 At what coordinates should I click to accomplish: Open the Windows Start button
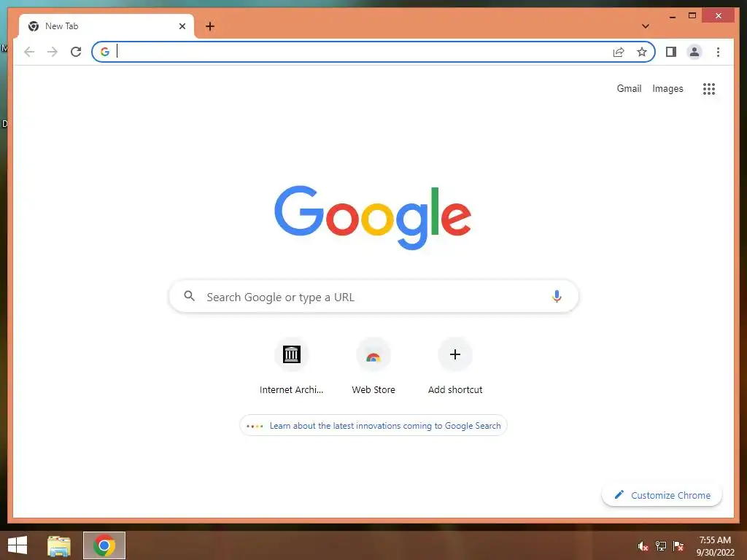point(18,545)
